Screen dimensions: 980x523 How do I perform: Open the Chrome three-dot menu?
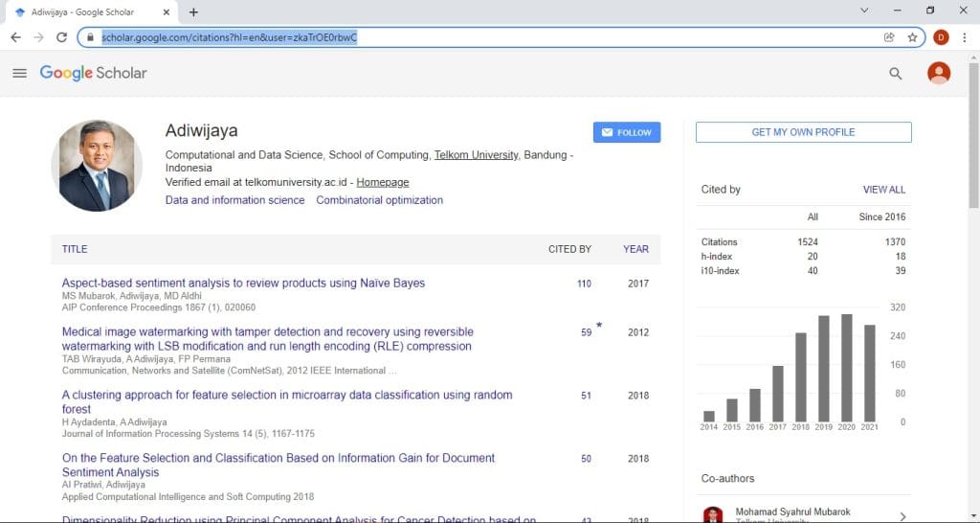tap(964, 37)
